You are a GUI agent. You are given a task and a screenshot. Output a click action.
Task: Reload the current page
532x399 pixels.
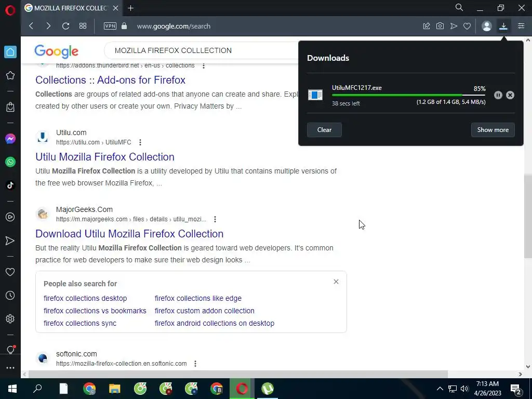tap(65, 26)
